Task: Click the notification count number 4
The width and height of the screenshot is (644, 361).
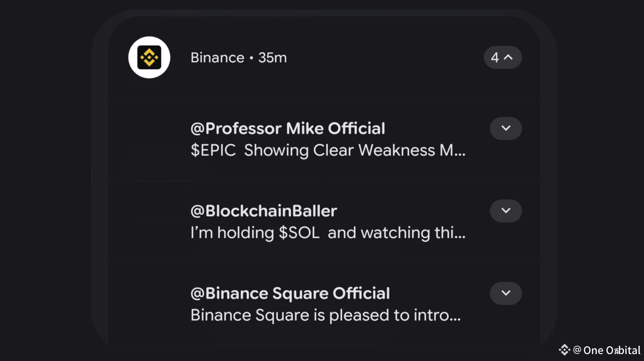Action: [495, 57]
